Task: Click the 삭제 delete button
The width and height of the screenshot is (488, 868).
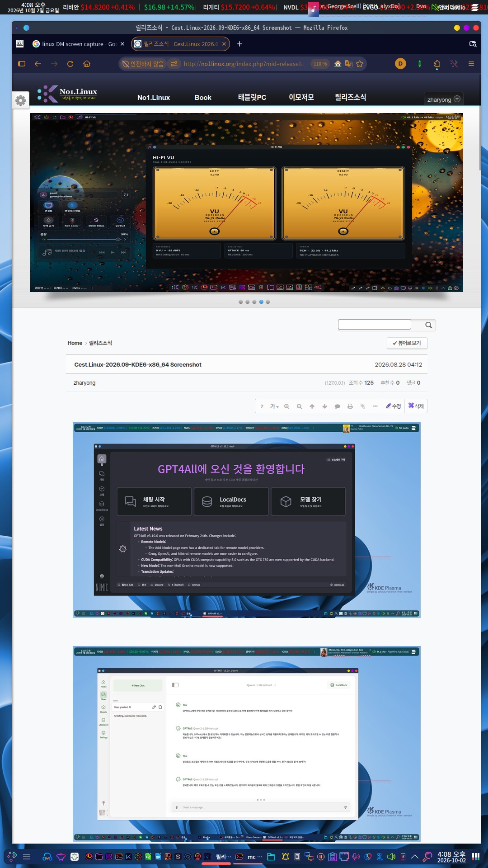Action: click(x=416, y=406)
